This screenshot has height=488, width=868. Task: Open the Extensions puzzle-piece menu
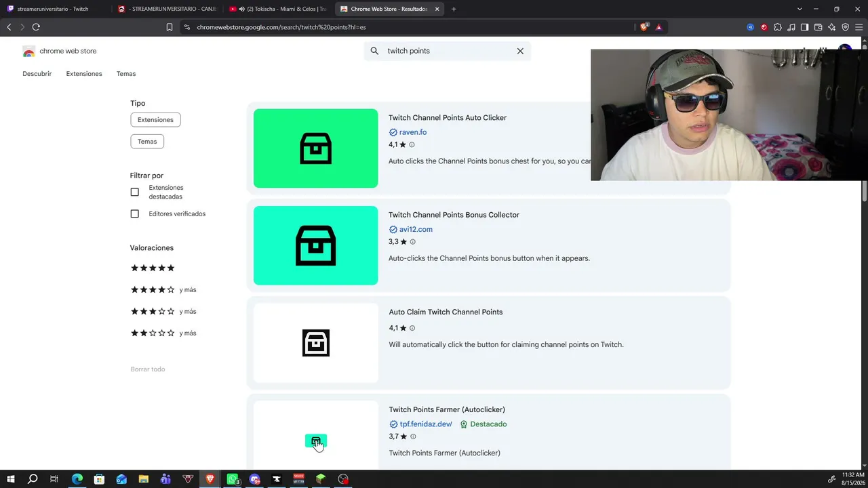point(778,27)
